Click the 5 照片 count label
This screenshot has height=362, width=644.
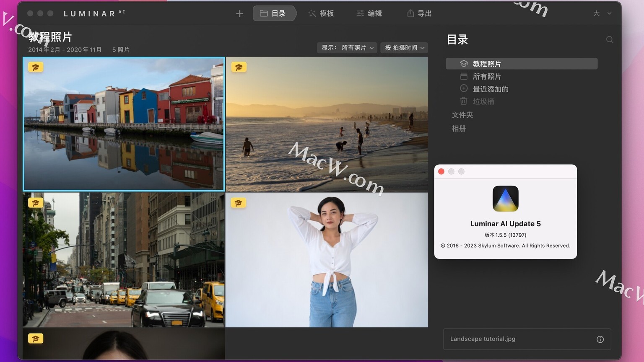[121, 49]
